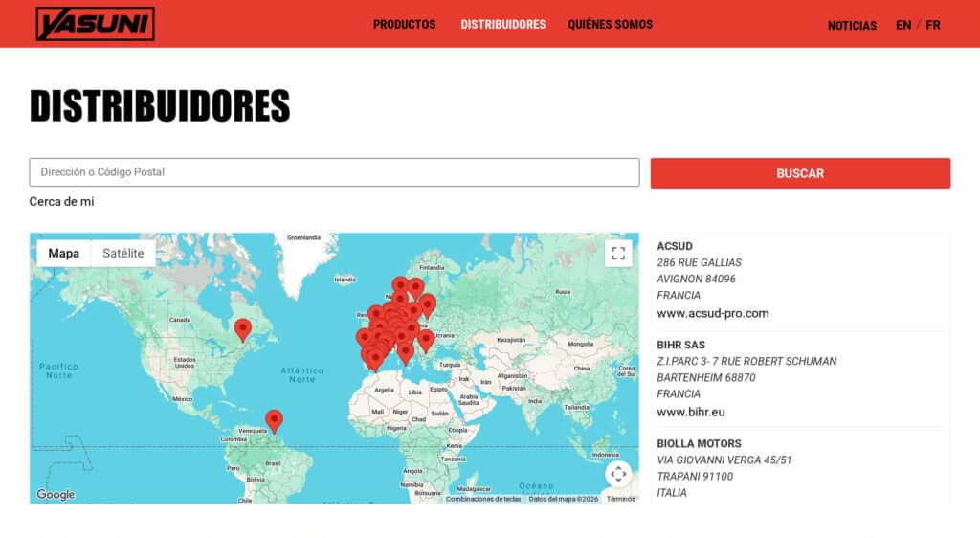Click AVIGNON 84096 text
980x538 pixels.
tap(696, 279)
